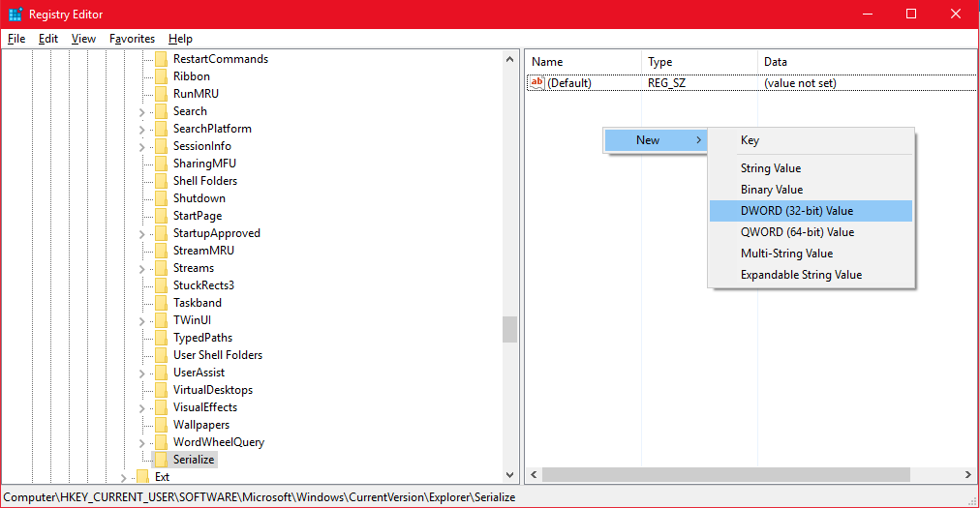Click the tree scrollbar down arrow
This screenshot has height=508, width=980.
[509, 475]
